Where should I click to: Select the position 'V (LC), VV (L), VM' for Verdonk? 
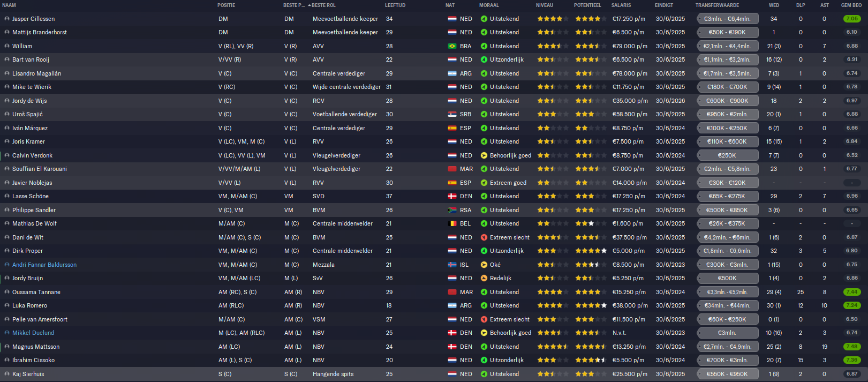pos(242,155)
